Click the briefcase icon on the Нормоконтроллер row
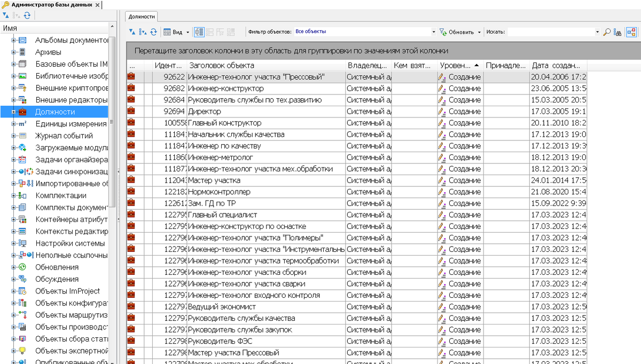Image resolution: width=641 pixels, height=364 pixels. point(131,192)
